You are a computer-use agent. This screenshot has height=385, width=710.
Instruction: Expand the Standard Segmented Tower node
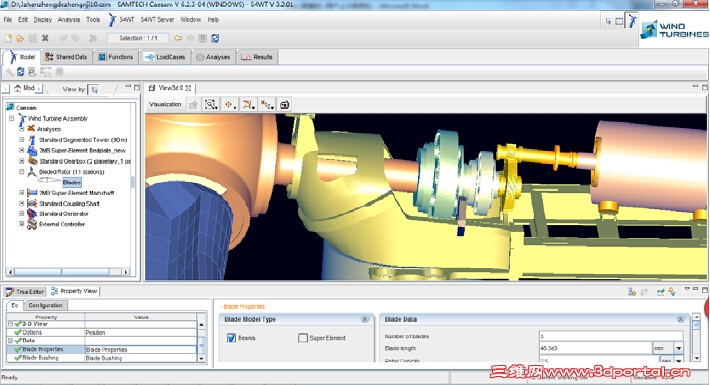(x=21, y=140)
